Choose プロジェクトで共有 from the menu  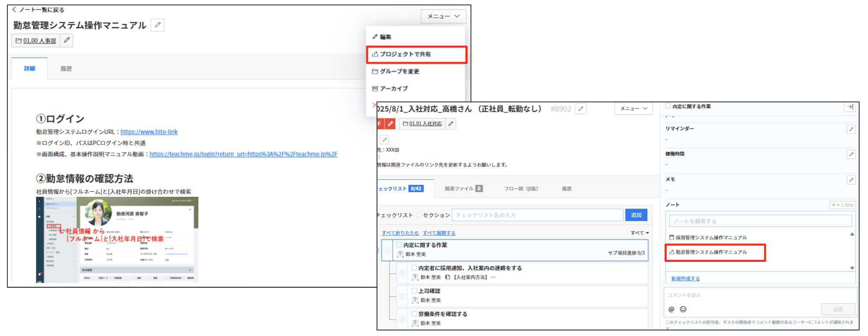pyautogui.click(x=416, y=54)
